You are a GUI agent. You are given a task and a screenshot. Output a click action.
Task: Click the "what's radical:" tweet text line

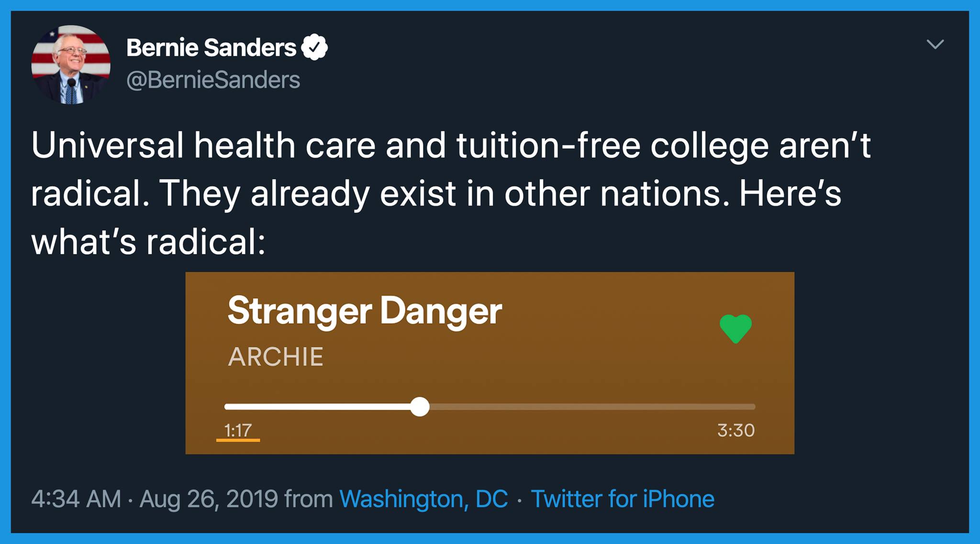click(x=148, y=242)
